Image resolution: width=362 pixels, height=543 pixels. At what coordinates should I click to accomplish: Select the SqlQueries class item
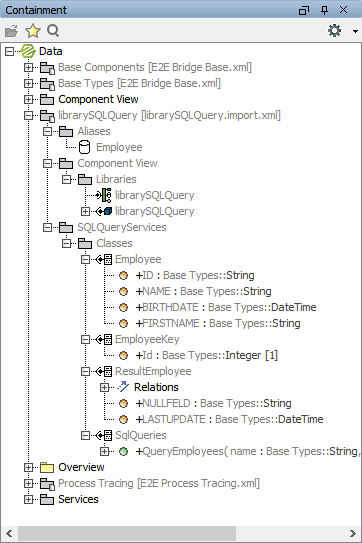point(141,435)
